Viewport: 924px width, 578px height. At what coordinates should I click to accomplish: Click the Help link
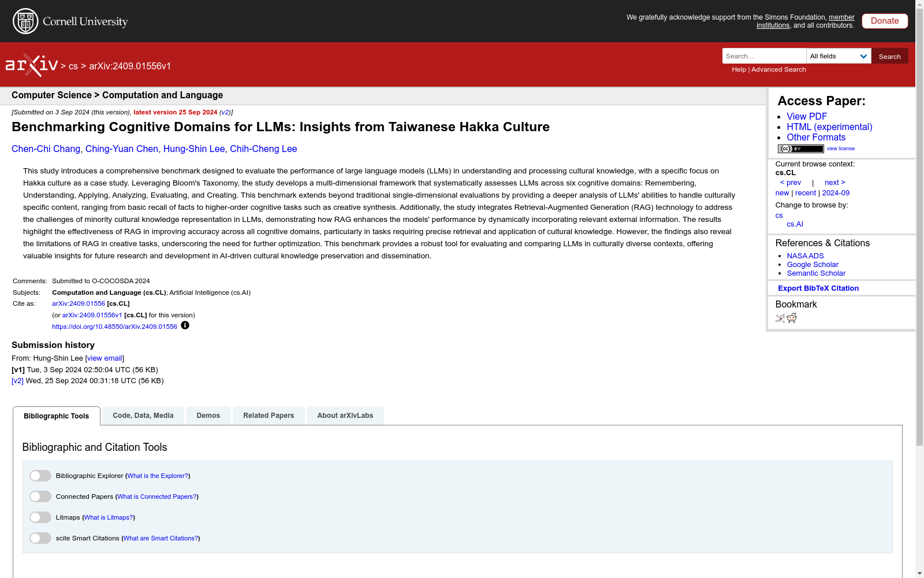click(739, 69)
